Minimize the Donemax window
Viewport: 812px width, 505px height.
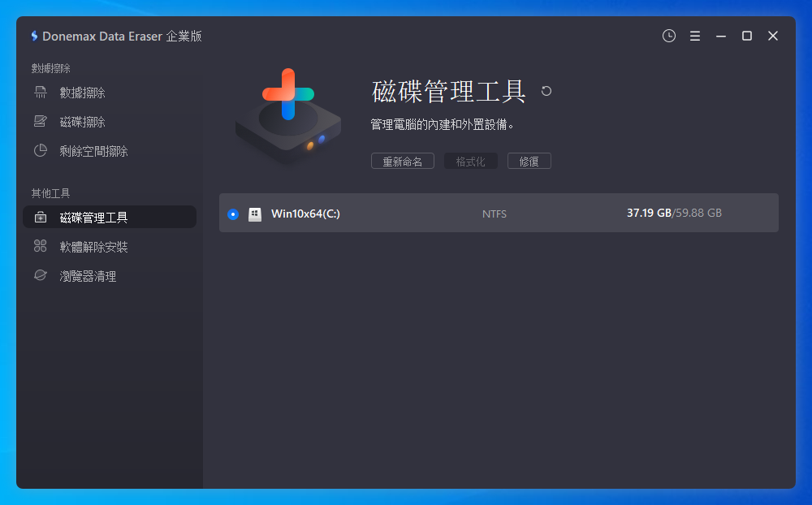click(721, 36)
